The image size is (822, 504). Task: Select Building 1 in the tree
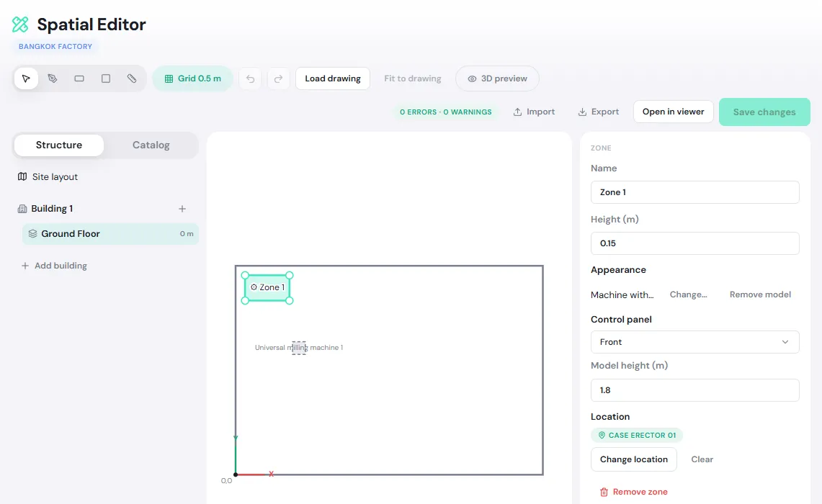pyautogui.click(x=52, y=209)
